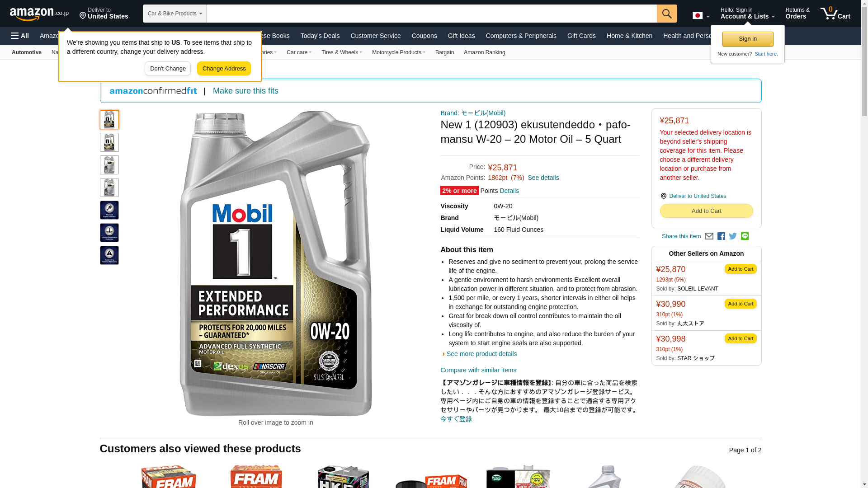Select the second product thumbnail image
The image size is (868, 488).
coord(109,142)
